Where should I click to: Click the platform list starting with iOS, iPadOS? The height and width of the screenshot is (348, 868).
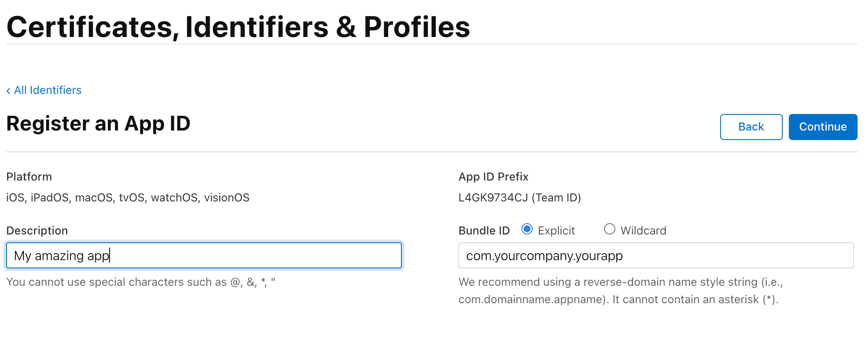click(x=128, y=197)
